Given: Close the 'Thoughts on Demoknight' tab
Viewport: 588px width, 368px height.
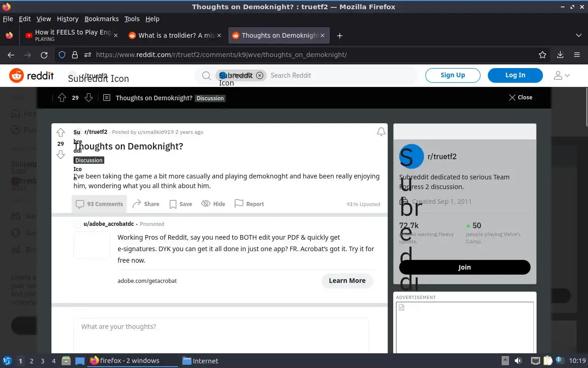Looking at the screenshot, I should pos(322,35).
